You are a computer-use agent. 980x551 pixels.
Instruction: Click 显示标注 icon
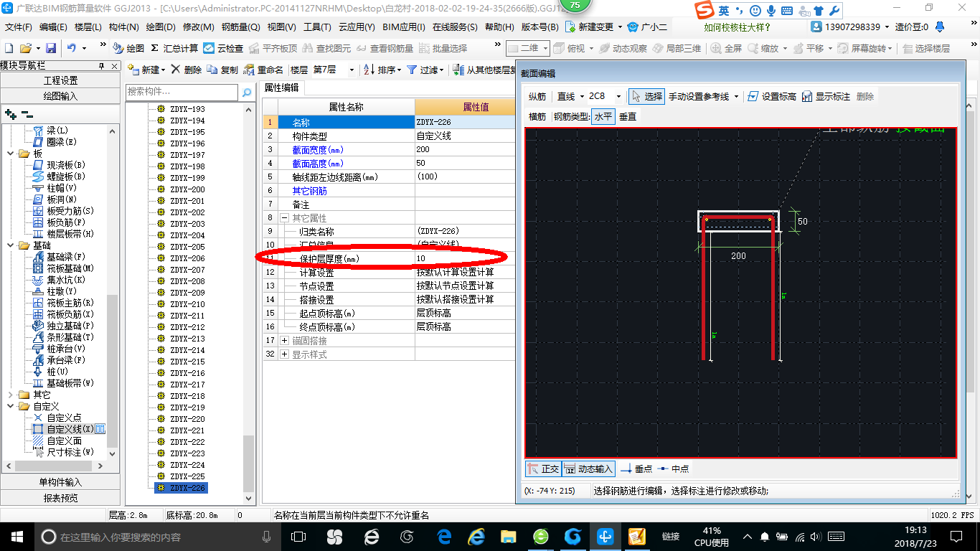[807, 96]
